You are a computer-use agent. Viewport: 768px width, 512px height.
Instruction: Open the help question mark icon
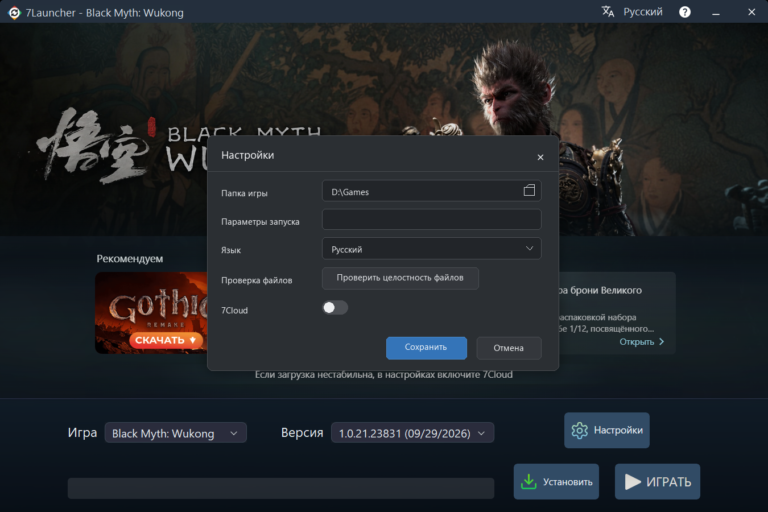click(x=685, y=12)
